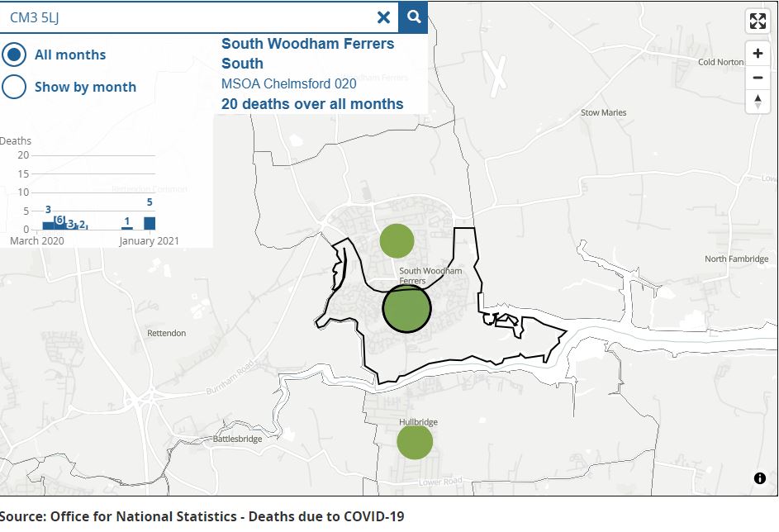Zoom in on the map
The height and width of the screenshot is (532, 779).
click(x=758, y=55)
